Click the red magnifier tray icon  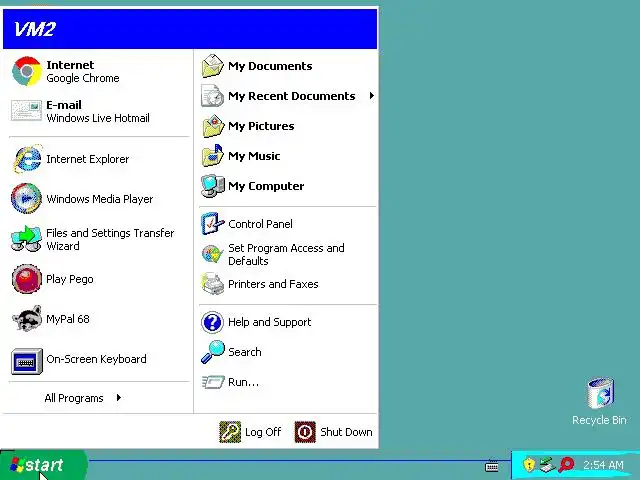(566, 464)
